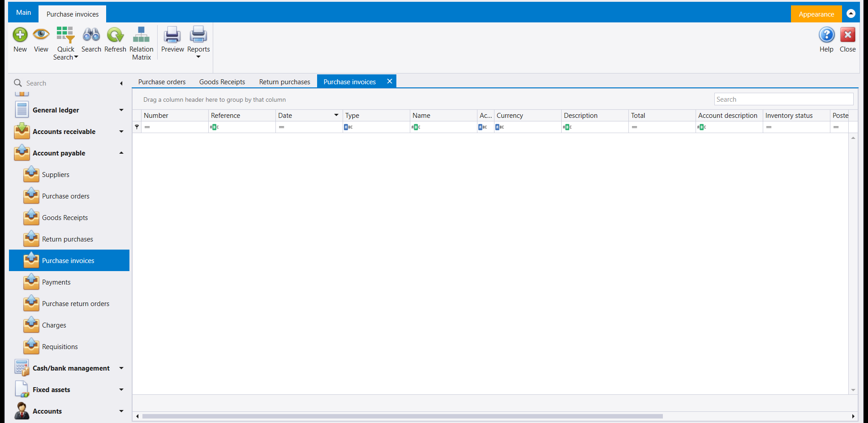Open Requisitions in sidebar

tap(69, 347)
